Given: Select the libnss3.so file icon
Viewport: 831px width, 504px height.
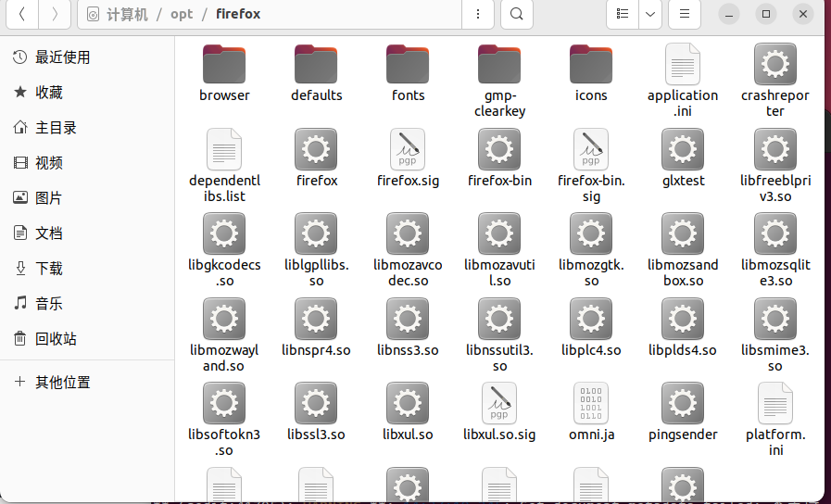Looking at the screenshot, I should [x=408, y=319].
